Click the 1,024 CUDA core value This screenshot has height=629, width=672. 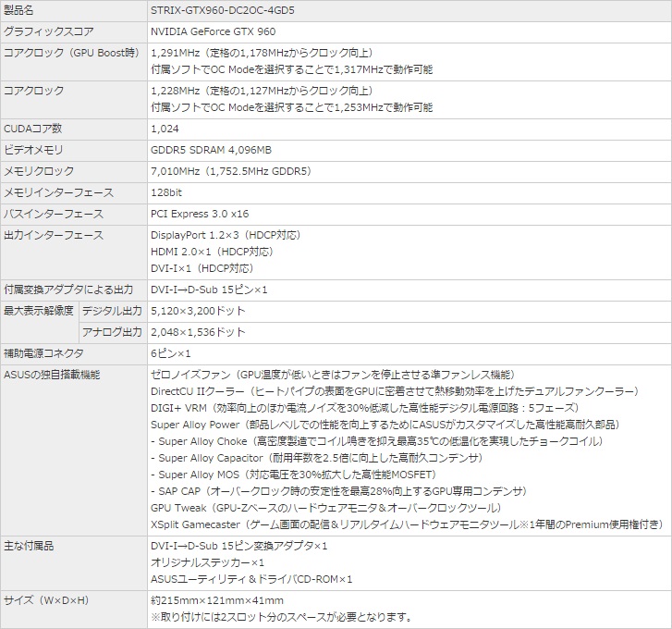click(165, 129)
